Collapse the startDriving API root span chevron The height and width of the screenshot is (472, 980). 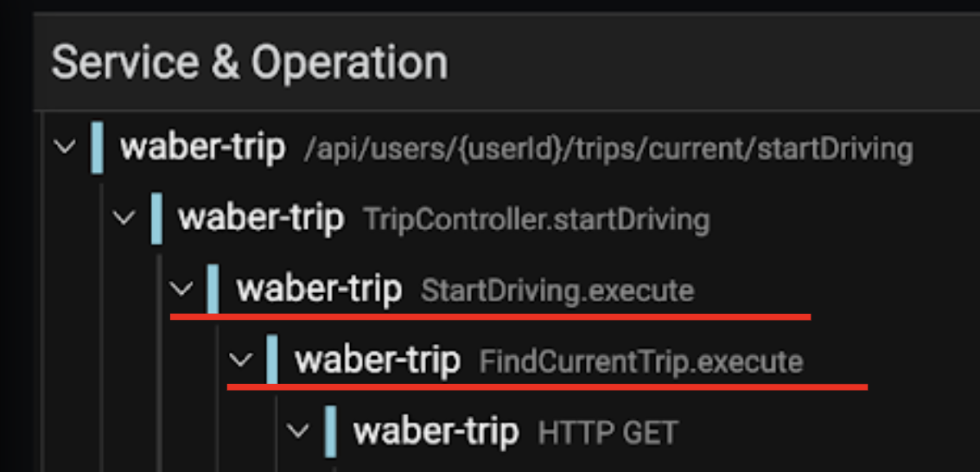64,148
